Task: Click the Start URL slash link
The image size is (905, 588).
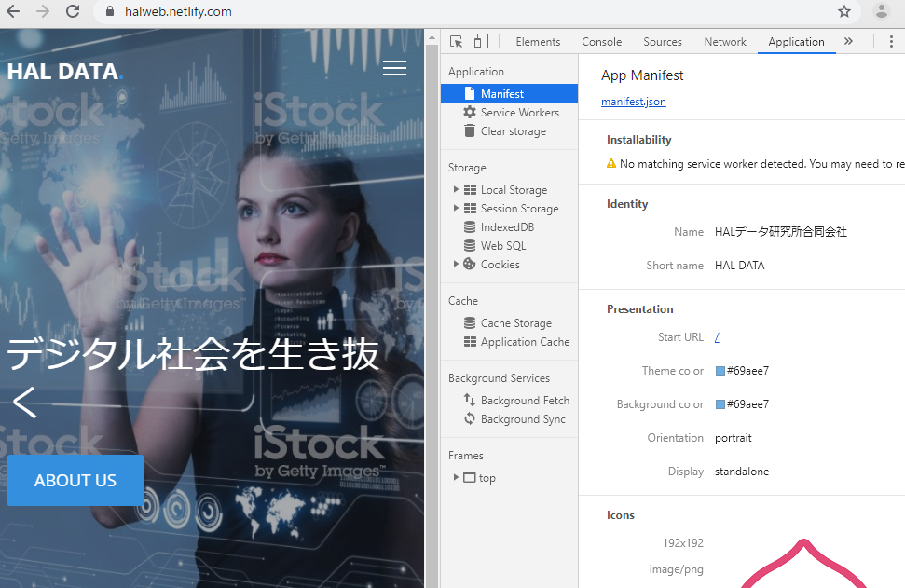Action: (717, 337)
